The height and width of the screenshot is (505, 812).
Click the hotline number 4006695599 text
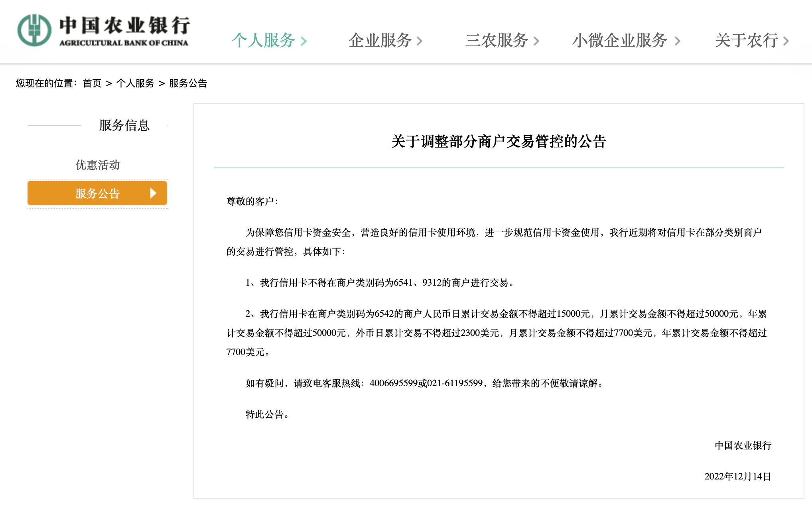pos(393,383)
